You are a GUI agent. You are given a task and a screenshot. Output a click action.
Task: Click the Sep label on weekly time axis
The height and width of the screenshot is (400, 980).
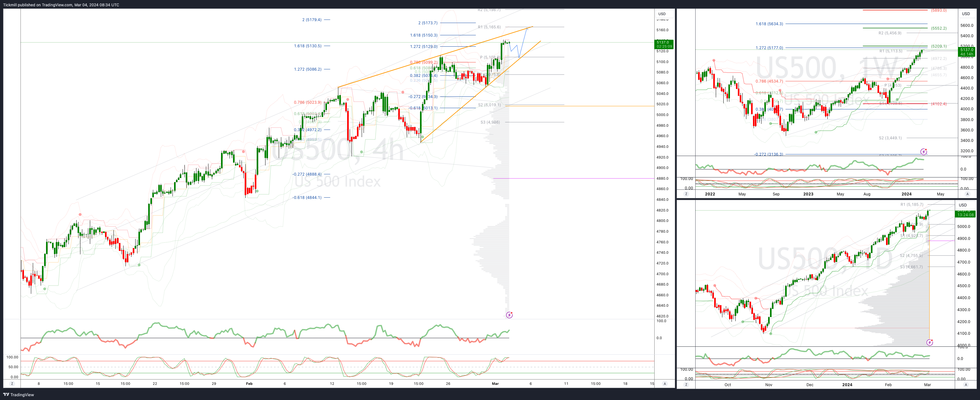[776, 194]
